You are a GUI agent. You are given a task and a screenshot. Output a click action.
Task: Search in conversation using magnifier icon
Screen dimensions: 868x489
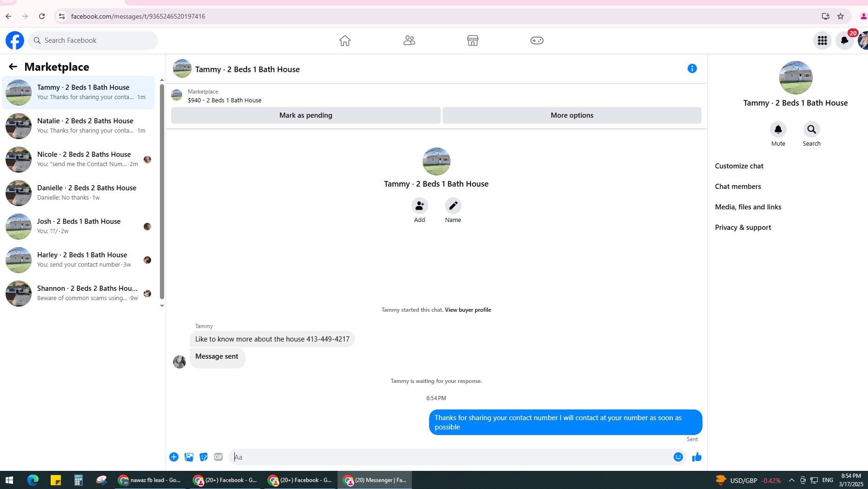point(812,129)
